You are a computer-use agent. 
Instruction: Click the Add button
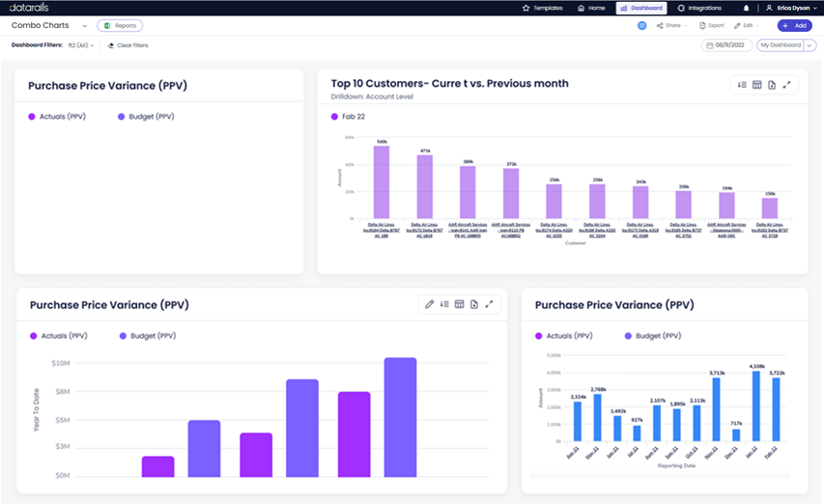[x=795, y=25]
